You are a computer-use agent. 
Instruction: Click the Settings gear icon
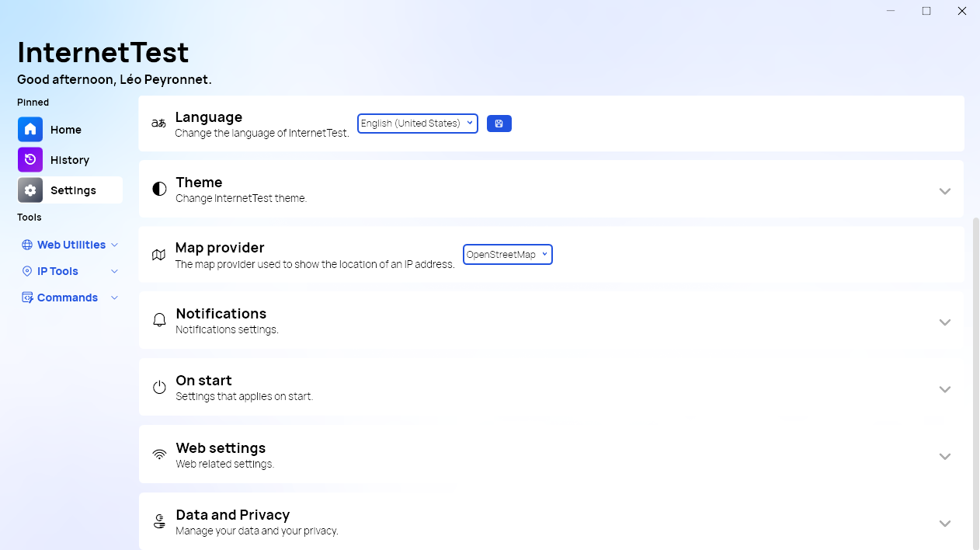pos(30,190)
